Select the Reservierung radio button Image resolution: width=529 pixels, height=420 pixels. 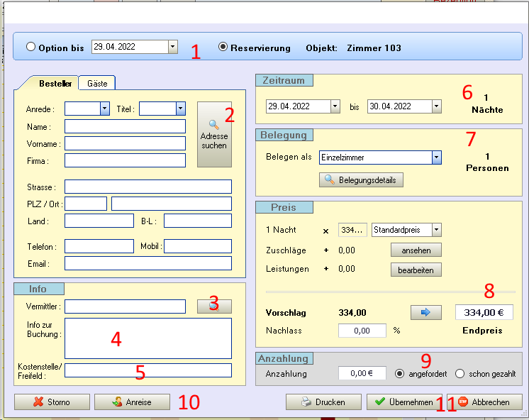(223, 48)
